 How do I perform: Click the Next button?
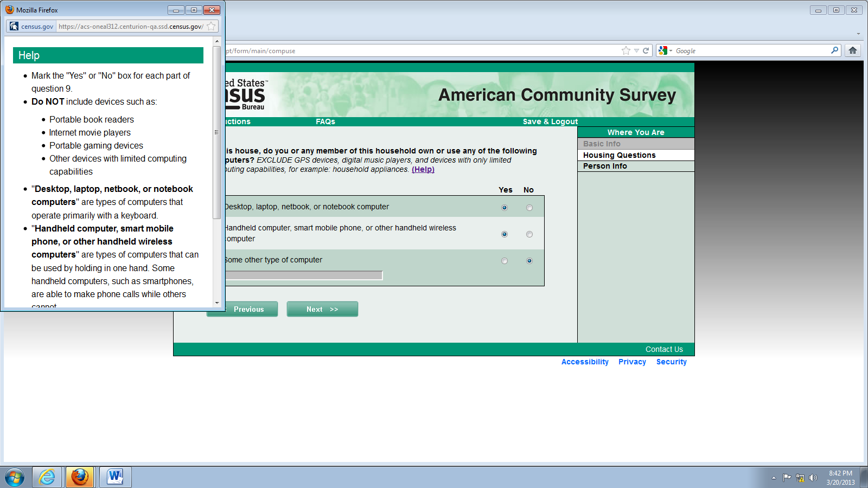(x=322, y=309)
